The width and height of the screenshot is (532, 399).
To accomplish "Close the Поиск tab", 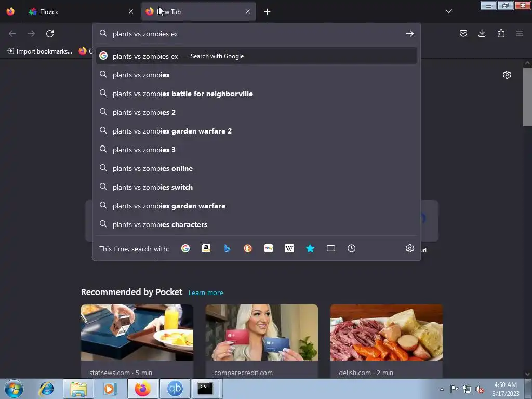I will tap(131, 11).
